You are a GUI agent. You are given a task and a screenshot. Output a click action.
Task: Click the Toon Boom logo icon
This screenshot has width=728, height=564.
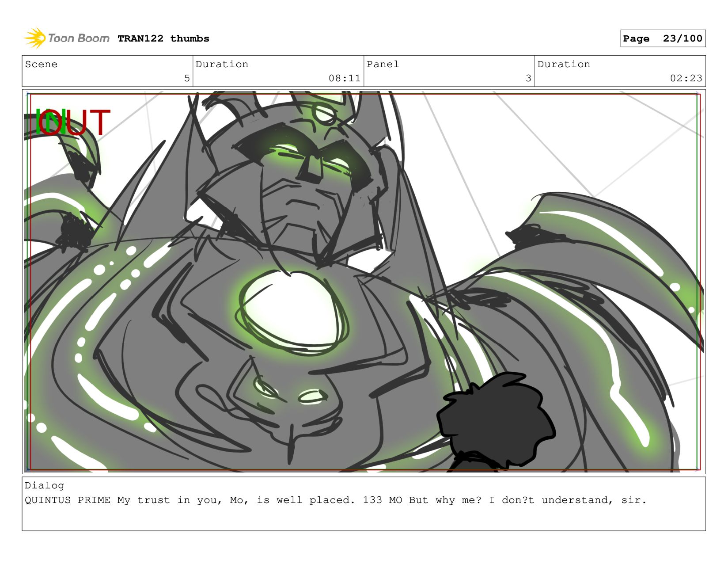(x=35, y=38)
